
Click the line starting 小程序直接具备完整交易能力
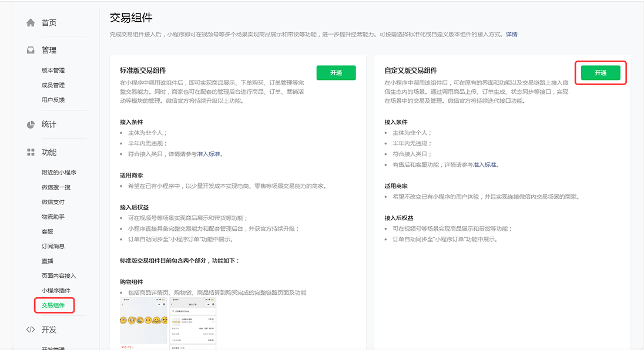point(213,229)
